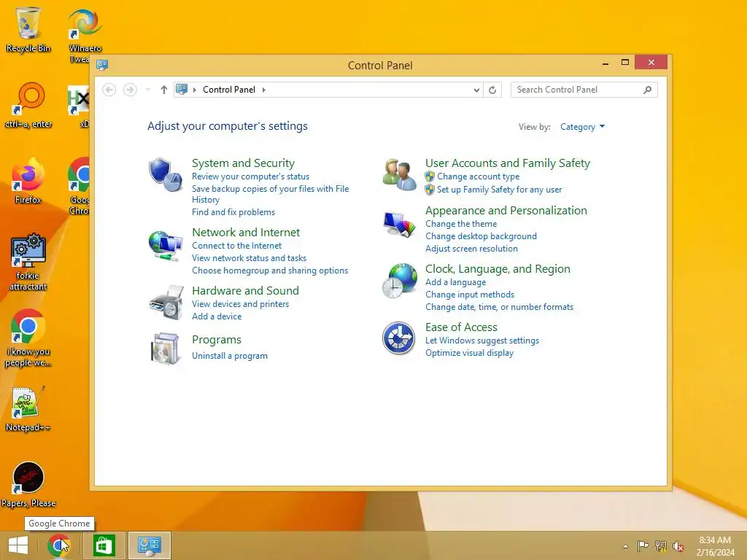Go up one level with the Up arrow

pos(164,90)
